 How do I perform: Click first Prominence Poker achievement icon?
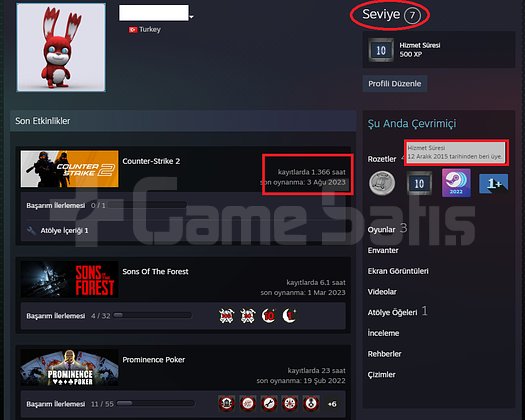pos(226,404)
